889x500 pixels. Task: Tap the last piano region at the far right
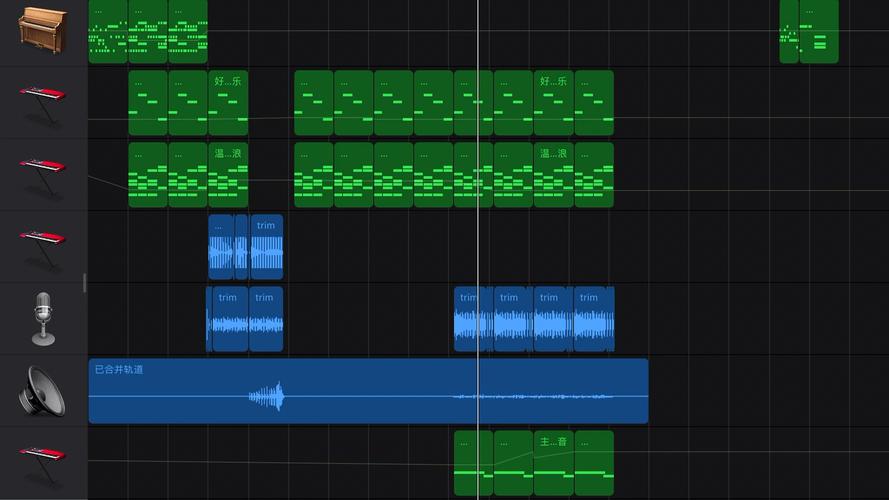coord(819,31)
